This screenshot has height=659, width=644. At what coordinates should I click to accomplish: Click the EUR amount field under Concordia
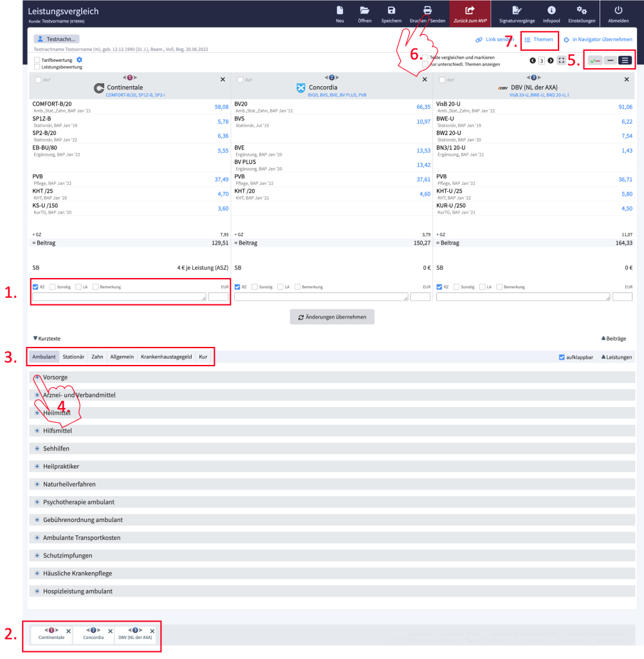(x=420, y=297)
